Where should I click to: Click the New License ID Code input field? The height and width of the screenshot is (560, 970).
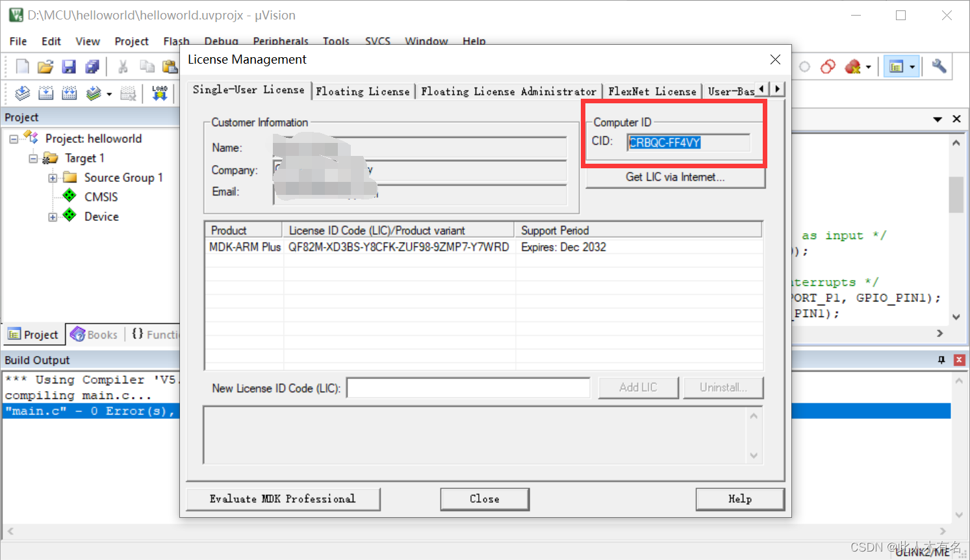pyautogui.click(x=468, y=387)
